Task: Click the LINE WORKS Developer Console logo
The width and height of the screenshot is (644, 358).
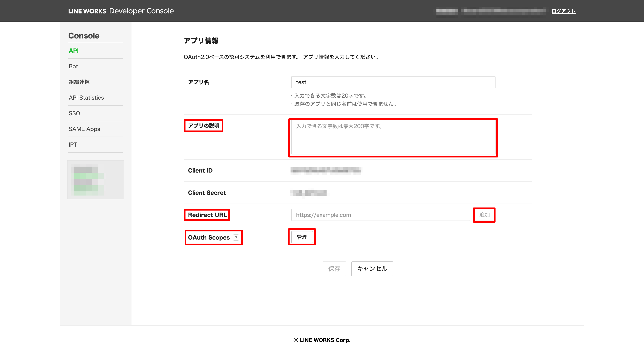Action: [121, 11]
